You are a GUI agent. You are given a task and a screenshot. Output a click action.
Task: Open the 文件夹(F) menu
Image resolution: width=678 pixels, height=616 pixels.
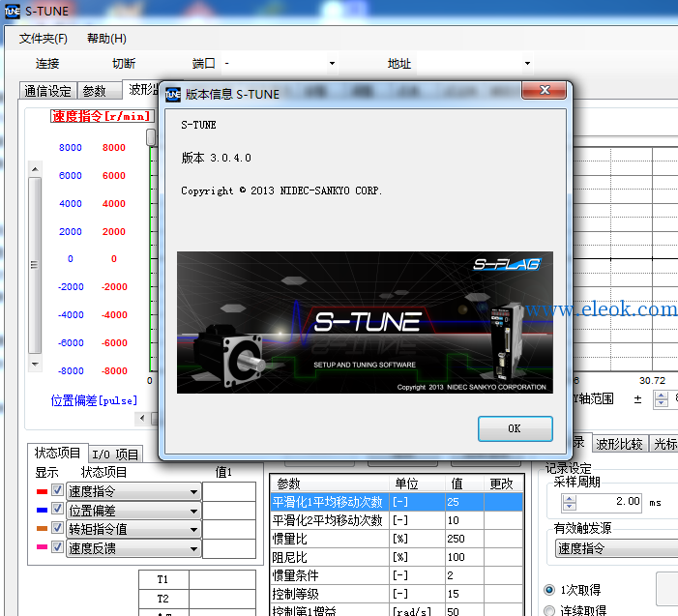click(x=44, y=39)
